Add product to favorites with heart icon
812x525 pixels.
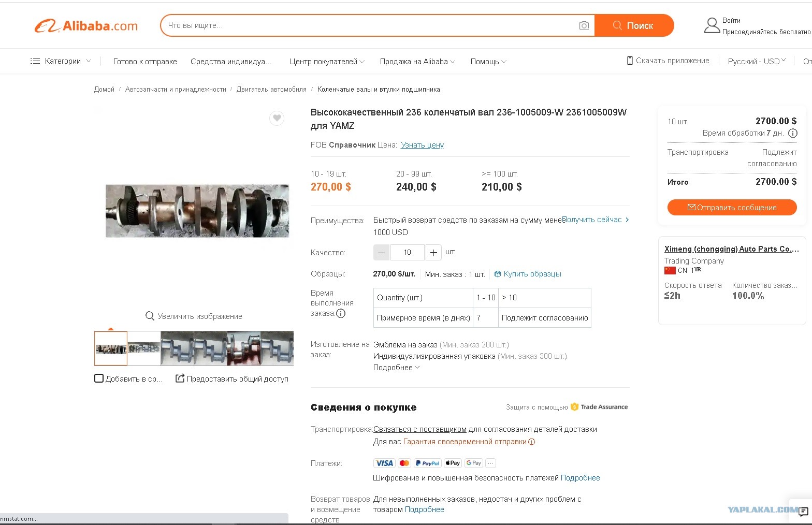tap(277, 118)
